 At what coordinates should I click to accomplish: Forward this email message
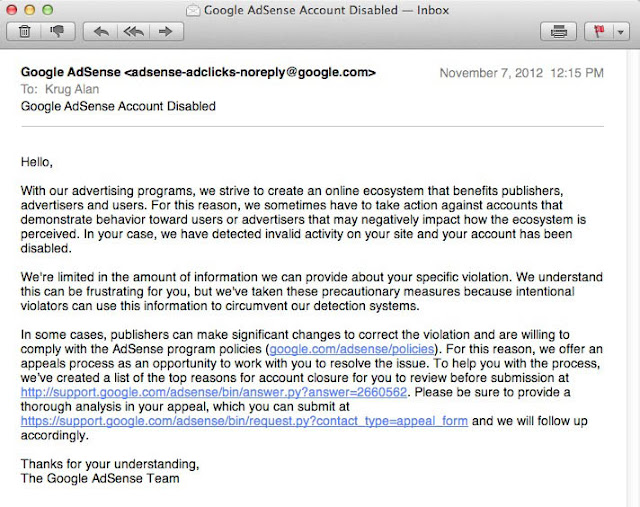coord(164,31)
